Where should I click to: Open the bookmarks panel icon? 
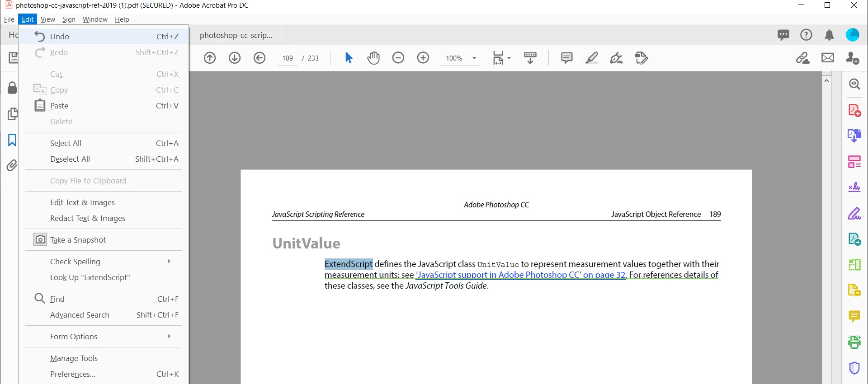click(12, 140)
